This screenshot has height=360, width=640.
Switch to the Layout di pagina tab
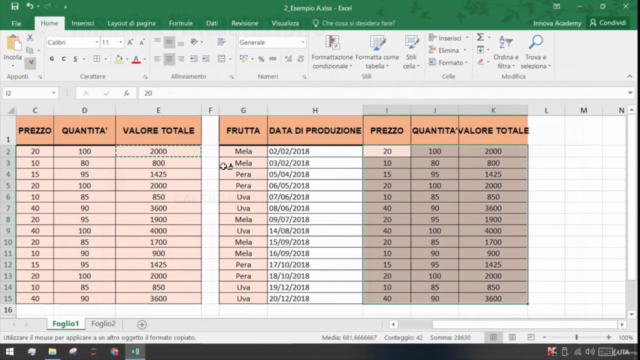tap(131, 23)
